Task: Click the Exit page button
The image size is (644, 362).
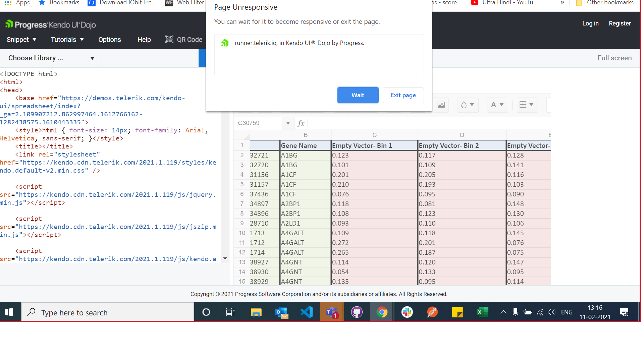Action: pos(403,95)
